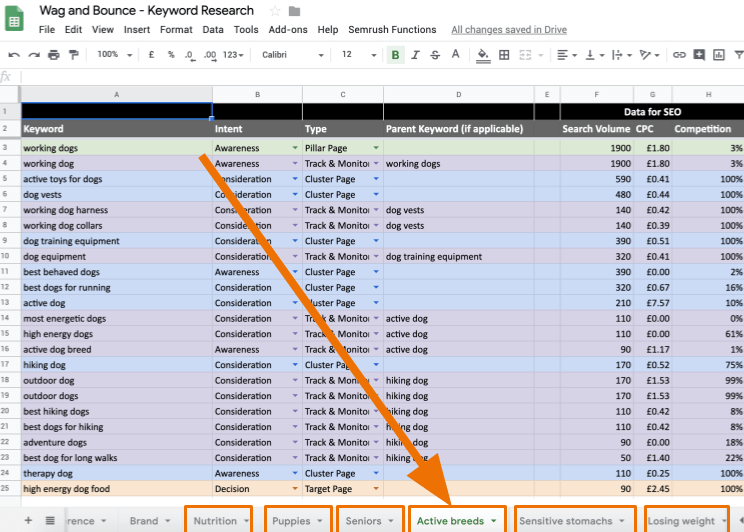Open the Google Sheets home icon
This screenshot has height=532, width=744.
(14, 19)
